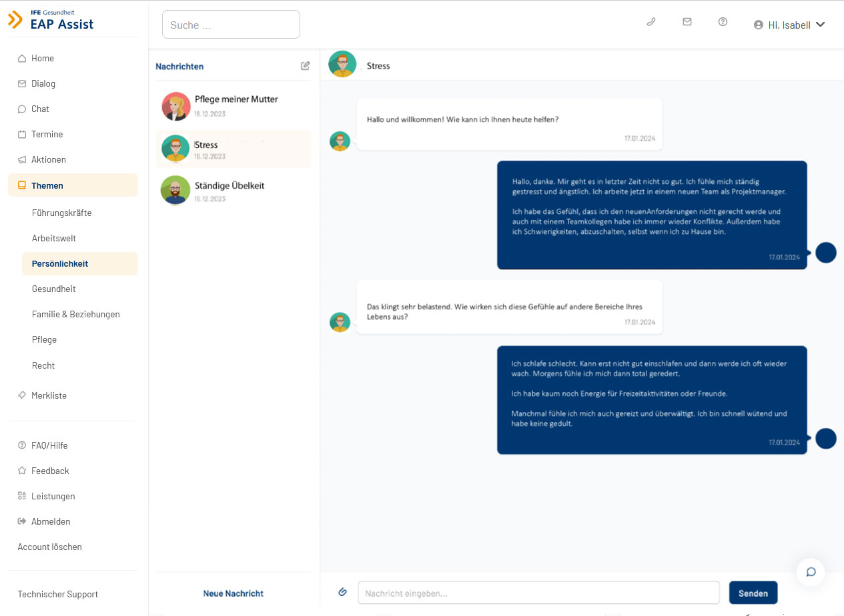Click the paperclip attachment icon
Screen dimensions: 844x616
[x=343, y=591]
